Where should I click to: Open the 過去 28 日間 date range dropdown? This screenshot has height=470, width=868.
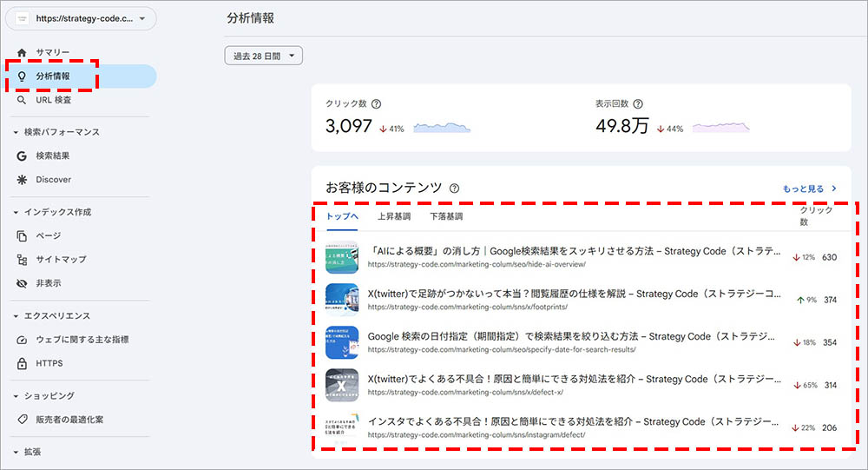[x=263, y=56]
